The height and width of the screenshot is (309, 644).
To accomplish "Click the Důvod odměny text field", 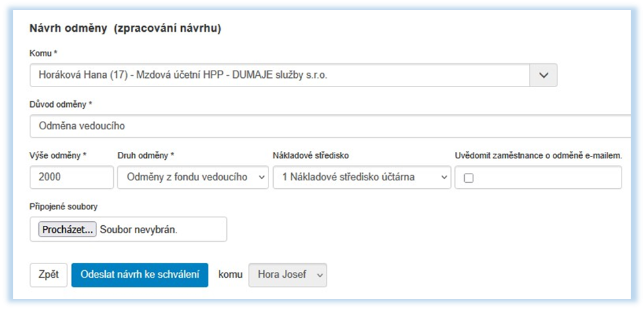I will [x=331, y=126].
